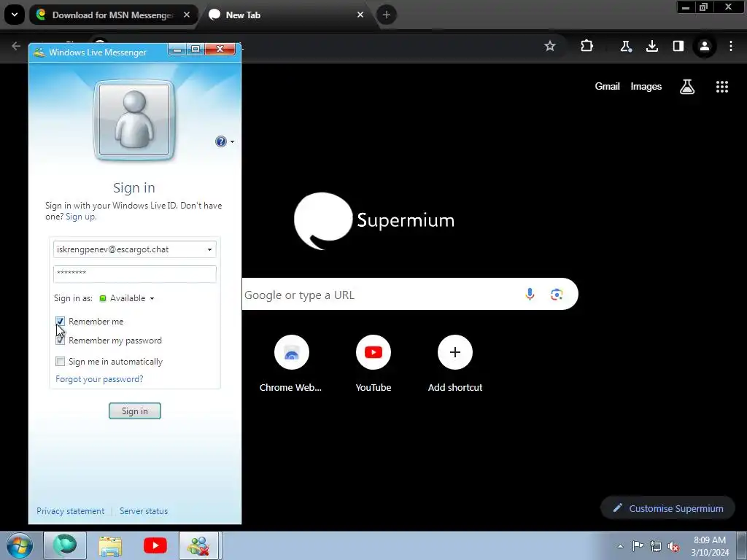This screenshot has width=747, height=560.
Task: Show hidden system tray icons
Action: coord(620,546)
